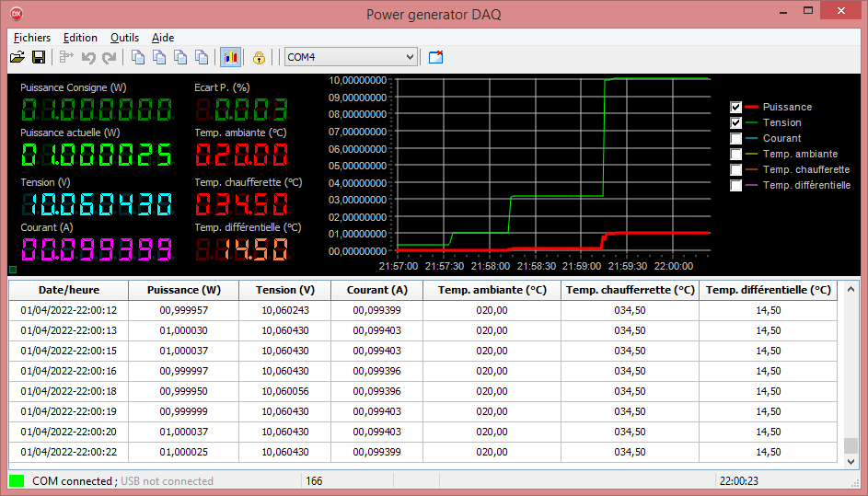Click the Temp. ambiante (°C) column header
This screenshot has height=496, width=868.
(x=492, y=290)
